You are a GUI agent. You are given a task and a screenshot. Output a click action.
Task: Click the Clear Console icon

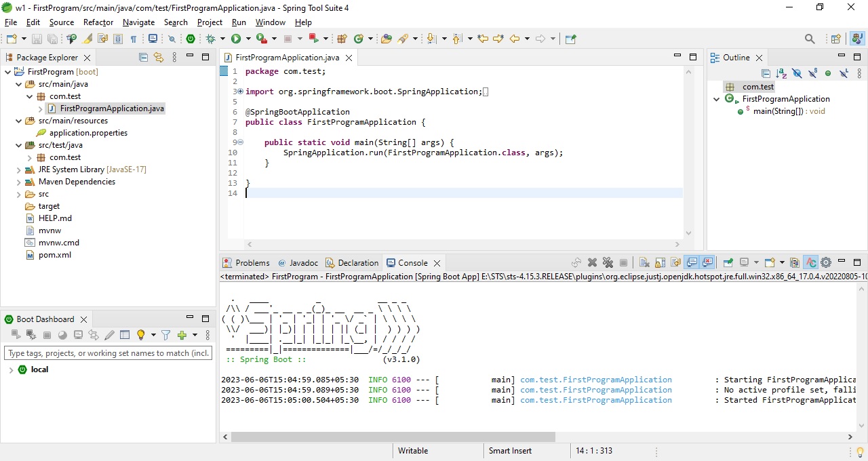coord(644,262)
